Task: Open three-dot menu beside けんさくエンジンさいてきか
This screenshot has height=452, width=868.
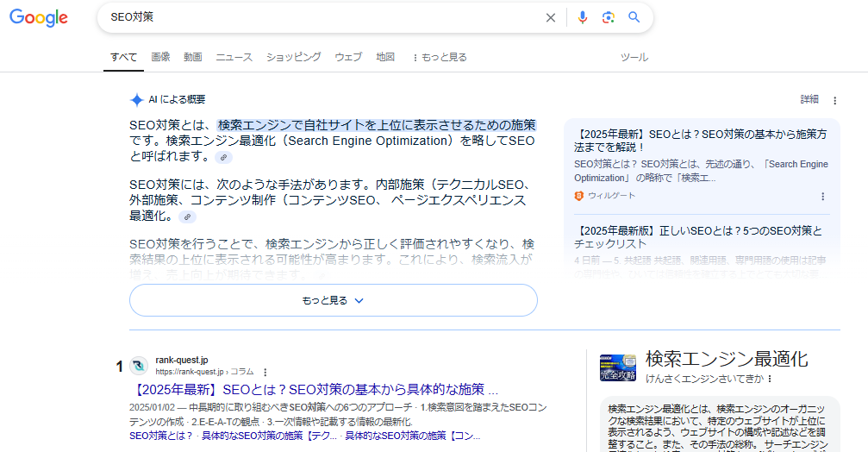Action: coord(770,379)
